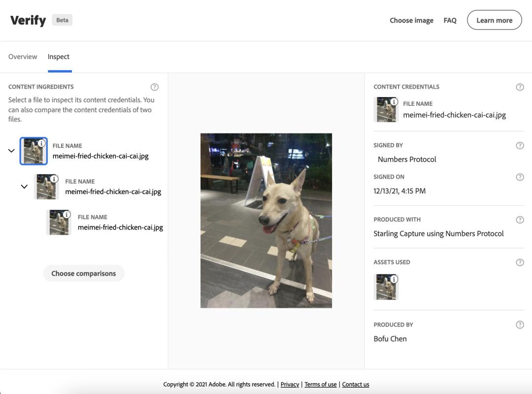
Task: Click help icon beside Content Credentials heading
Action: (520, 87)
